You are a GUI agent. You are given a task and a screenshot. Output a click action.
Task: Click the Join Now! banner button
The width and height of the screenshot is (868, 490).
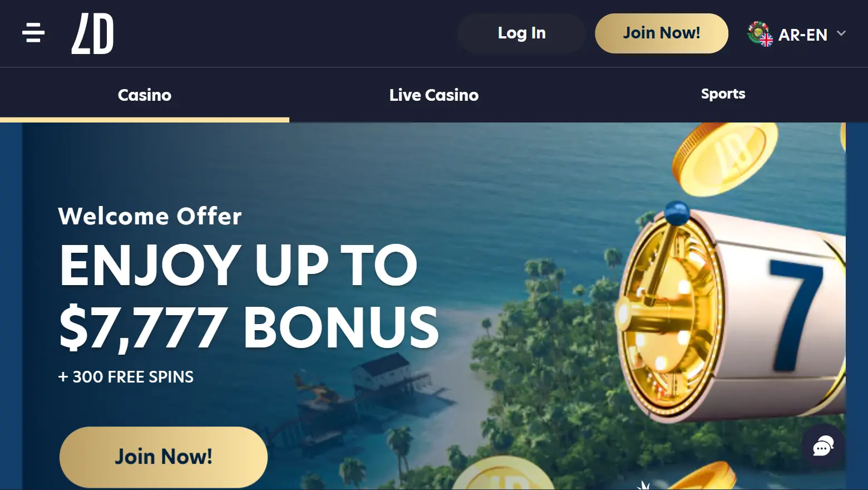164,457
